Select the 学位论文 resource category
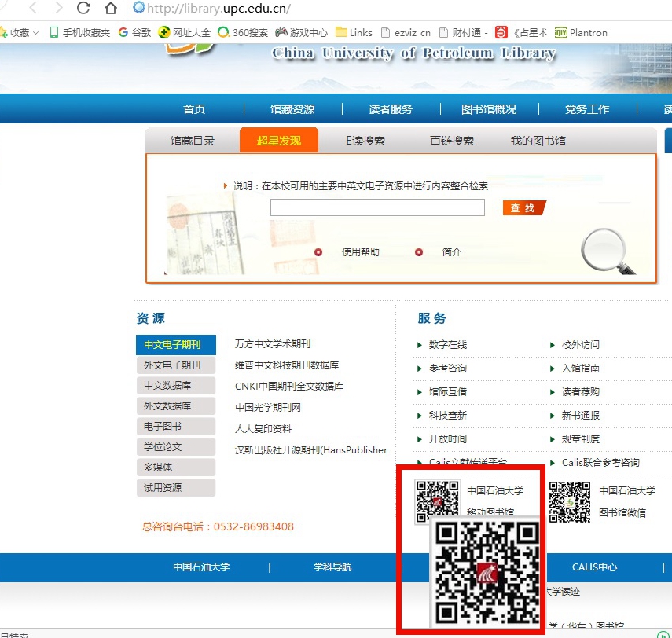 [x=176, y=447]
